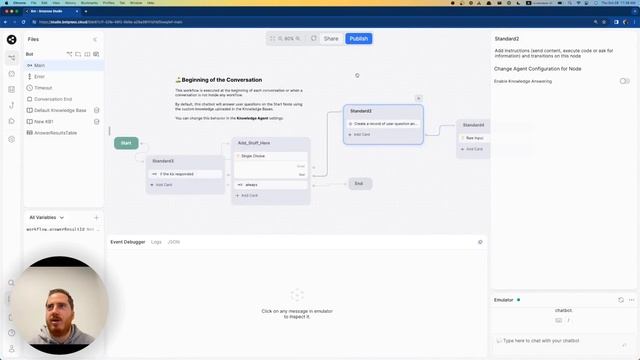Viewport: 640px width, 360px height.
Task: Open the user profile icon at sidebar bottom
Action: (x=11, y=349)
